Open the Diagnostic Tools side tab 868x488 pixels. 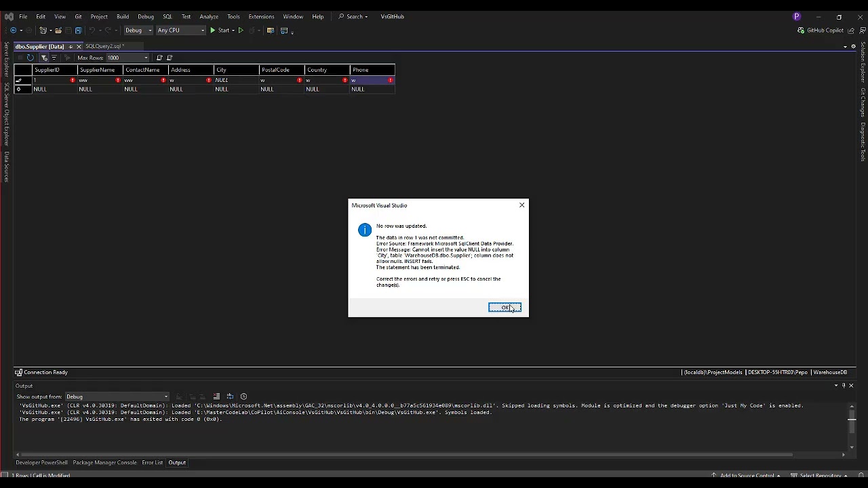click(863, 142)
